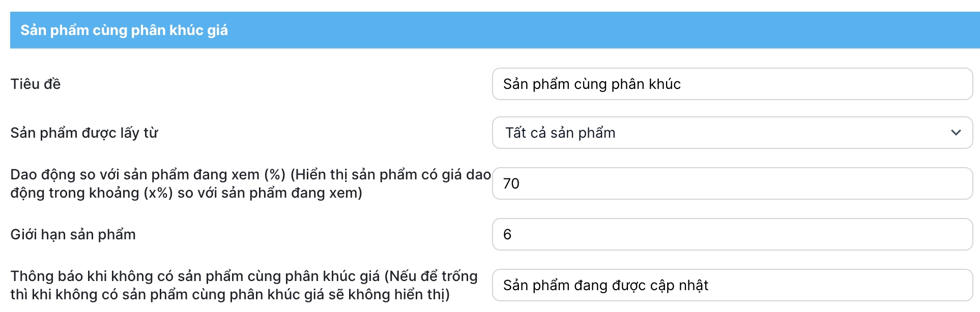Click the blue section header bar
The height and width of the screenshot is (312, 980).
click(x=495, y=30)
